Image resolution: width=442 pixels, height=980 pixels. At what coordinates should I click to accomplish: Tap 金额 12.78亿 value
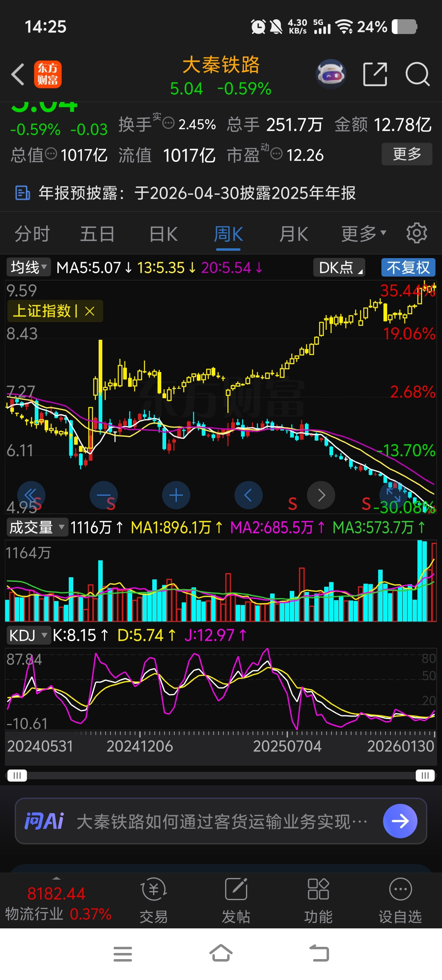[x=383, y=125]
